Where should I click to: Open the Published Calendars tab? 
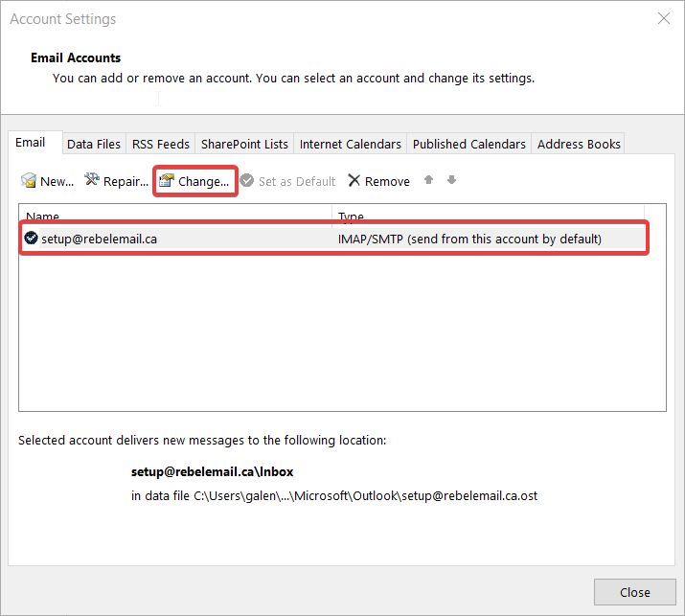pyautogui.click(x=469, y=144)
